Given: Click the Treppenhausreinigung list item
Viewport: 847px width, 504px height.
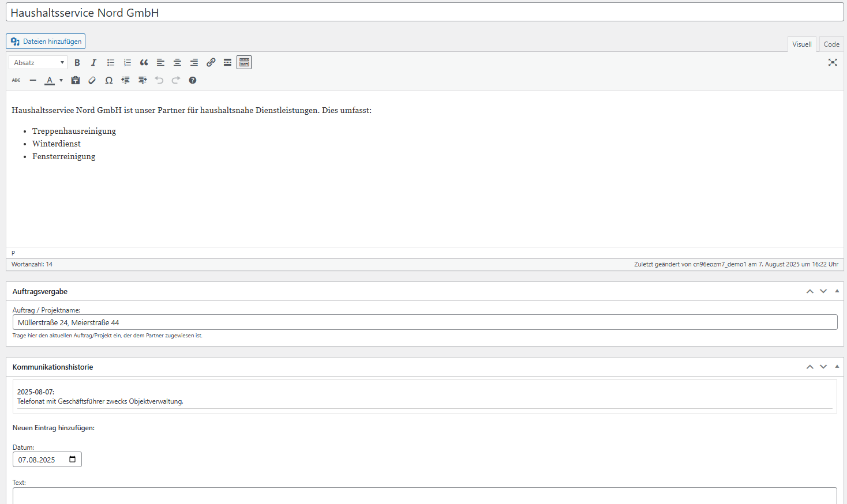Looking at the screenshot, I should (74, 131).
